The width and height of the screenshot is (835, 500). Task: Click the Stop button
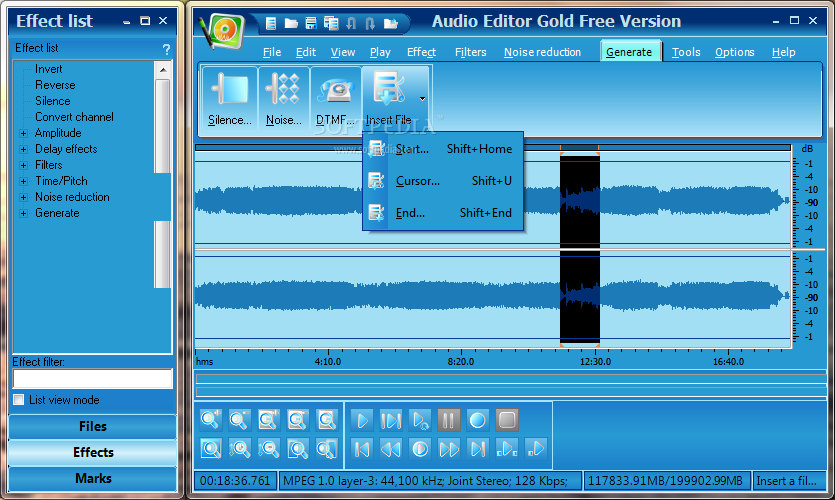click(x=506, y=420)
